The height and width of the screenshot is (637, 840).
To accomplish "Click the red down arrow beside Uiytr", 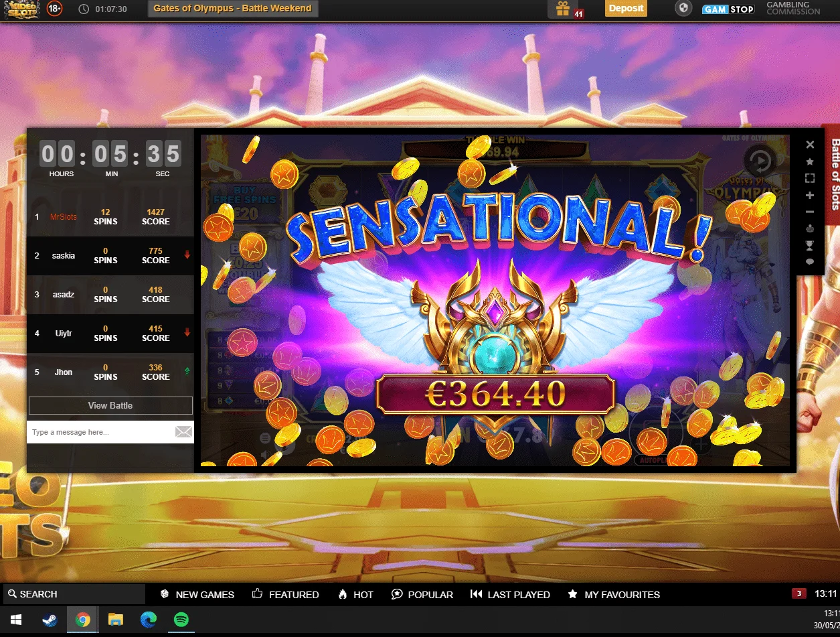I will coord(187,332).
